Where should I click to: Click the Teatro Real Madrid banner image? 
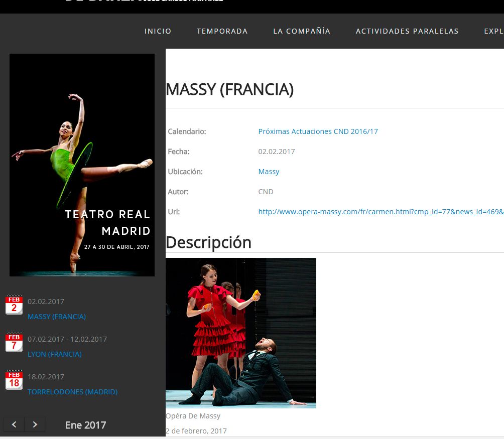point(82,165)
